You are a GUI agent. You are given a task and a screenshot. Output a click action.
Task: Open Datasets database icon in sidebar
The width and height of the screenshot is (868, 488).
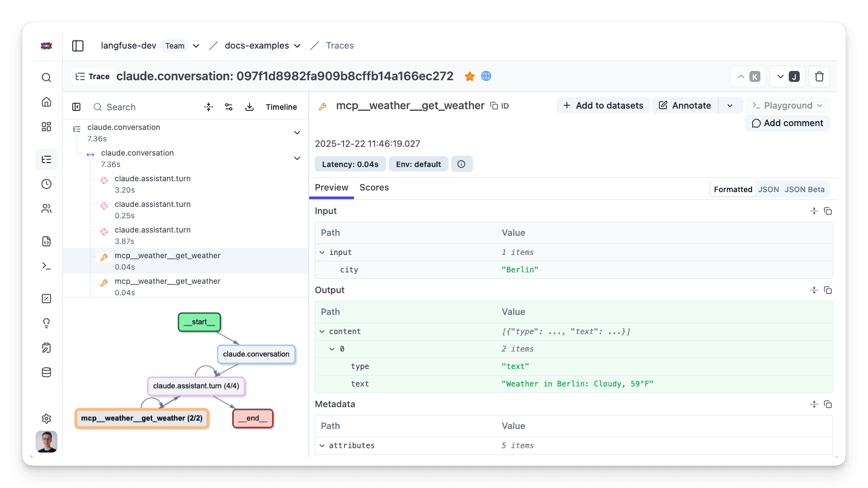(46, 372)
